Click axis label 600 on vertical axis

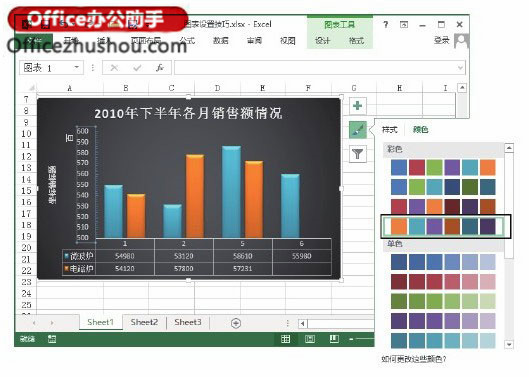tap(83, 131)
